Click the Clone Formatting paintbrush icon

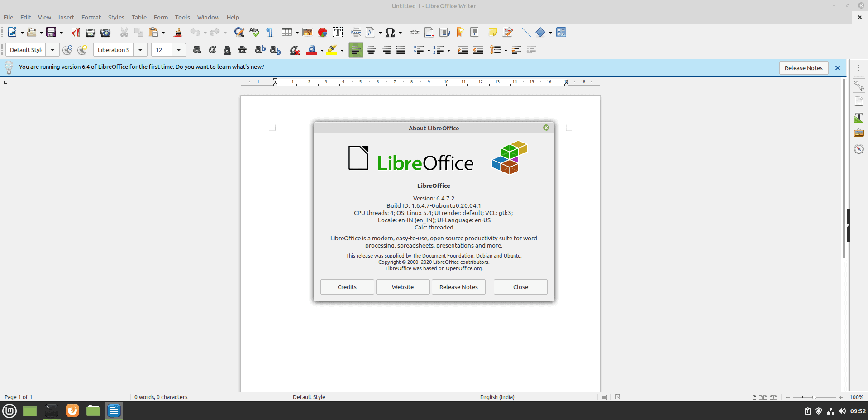click(178, 32)
